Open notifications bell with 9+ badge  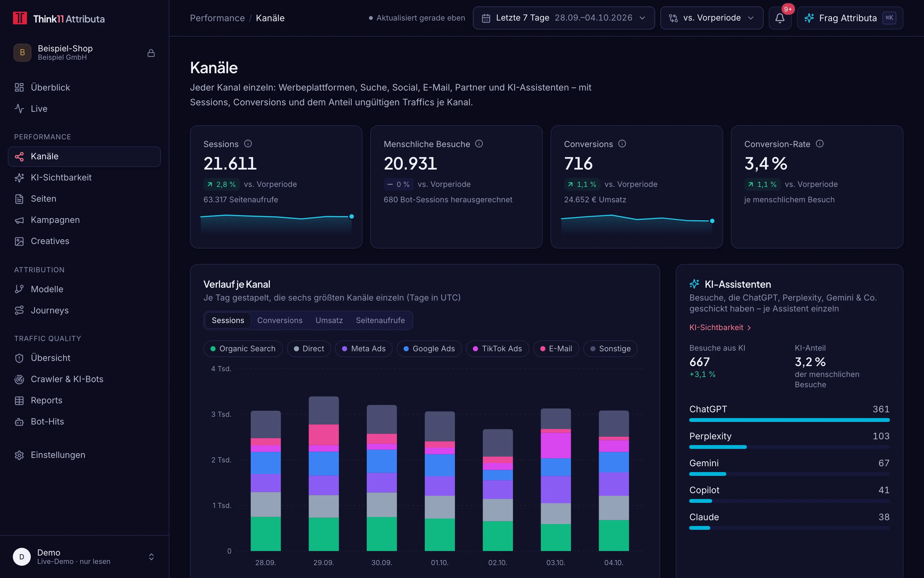(780, 18)
